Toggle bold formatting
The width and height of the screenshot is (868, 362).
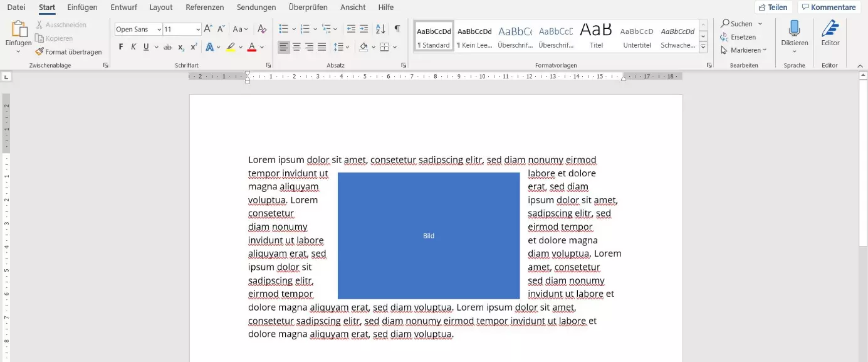point(121,47)
